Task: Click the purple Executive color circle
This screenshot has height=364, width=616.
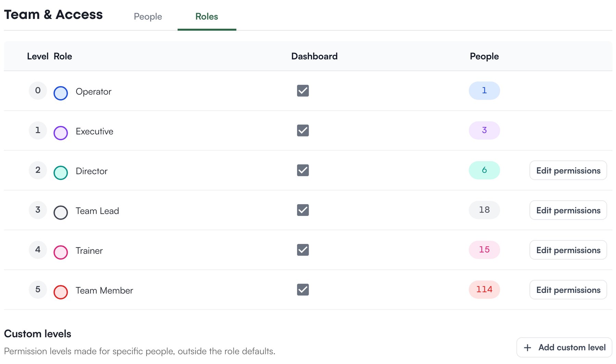Action: click(61, 133)
